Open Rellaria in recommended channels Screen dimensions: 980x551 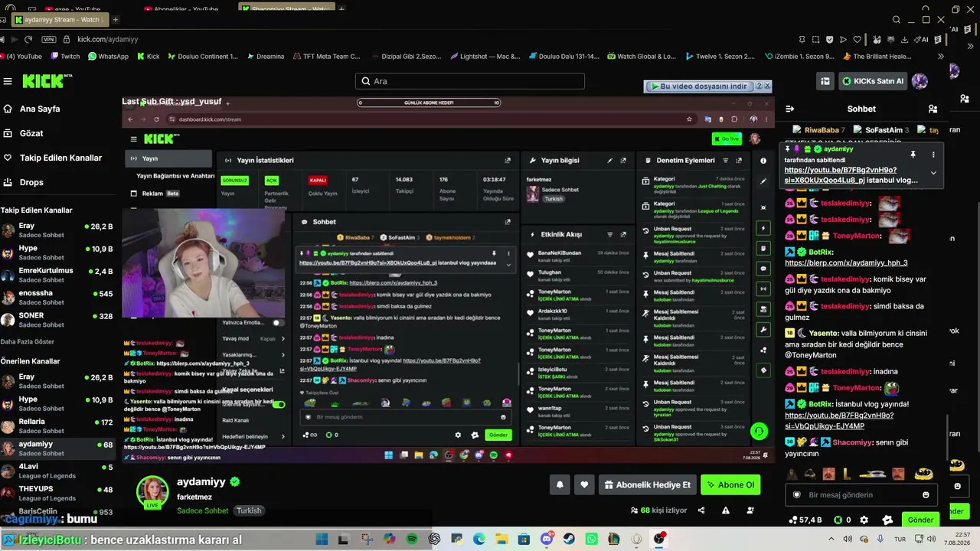pos(57,426)
